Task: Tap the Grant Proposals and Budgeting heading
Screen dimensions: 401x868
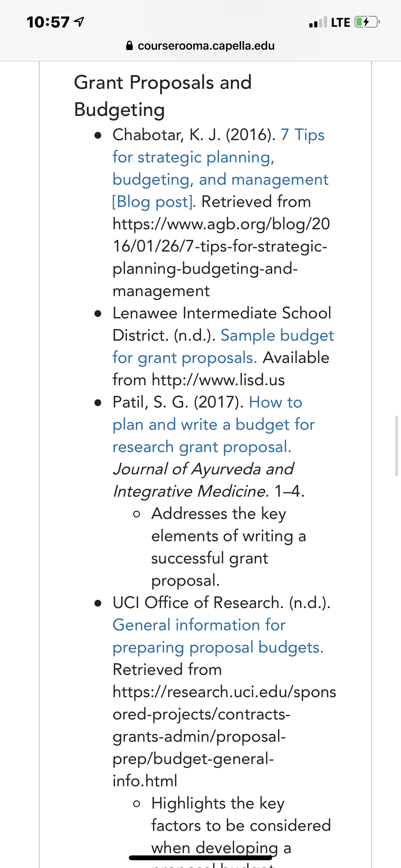Action: point(163,96)
